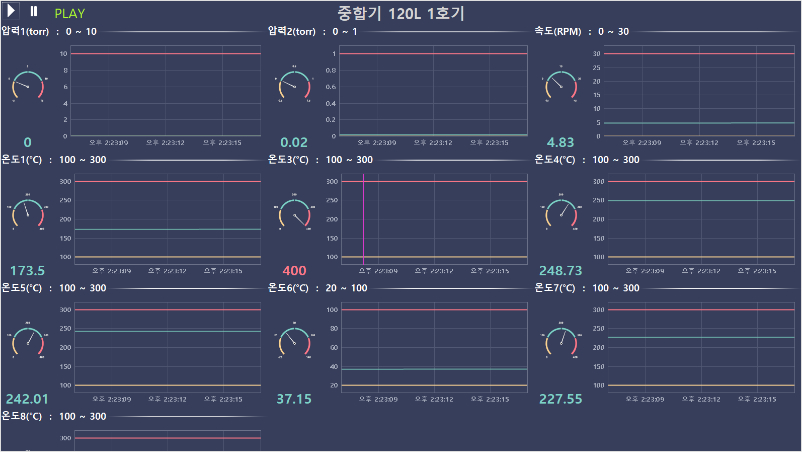Select the 온도4 gauge dial

(x=561, y=213)
